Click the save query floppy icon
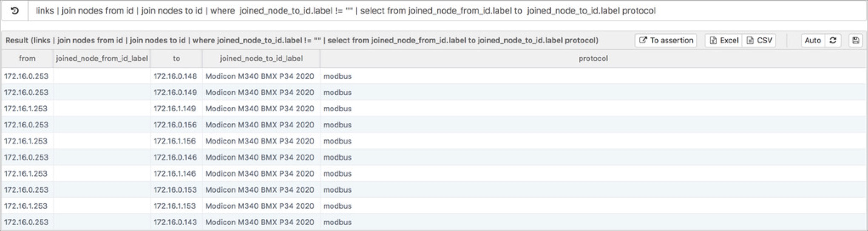The height and width of the screenshot is (231, 868). [855, 40]
